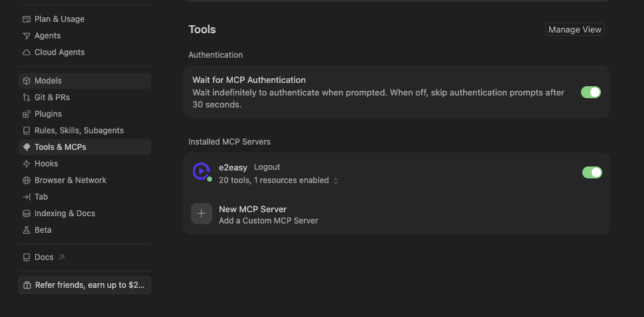Disable the e2easy MCP server toggle
The image size is (644, 317).
pyautogui.click(x=592, y=172)
